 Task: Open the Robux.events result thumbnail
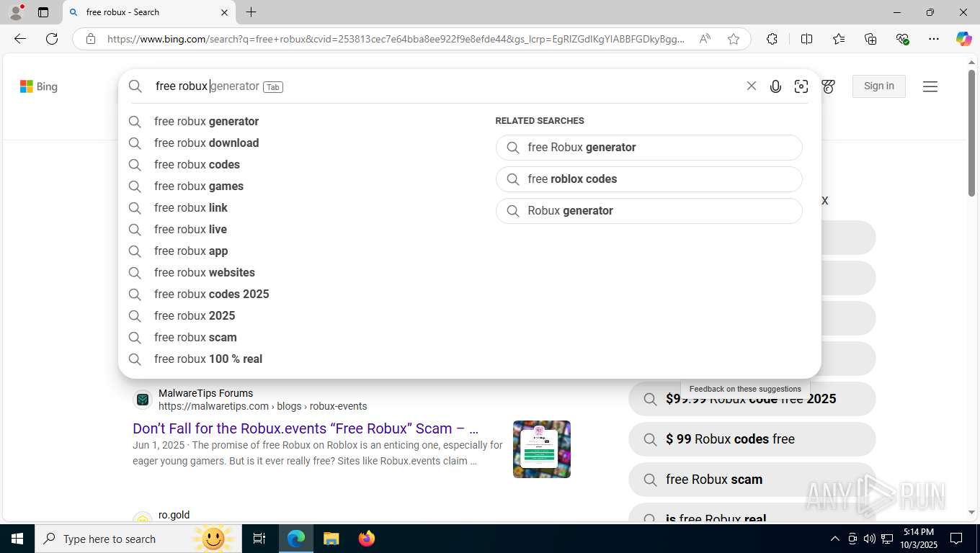542,449
